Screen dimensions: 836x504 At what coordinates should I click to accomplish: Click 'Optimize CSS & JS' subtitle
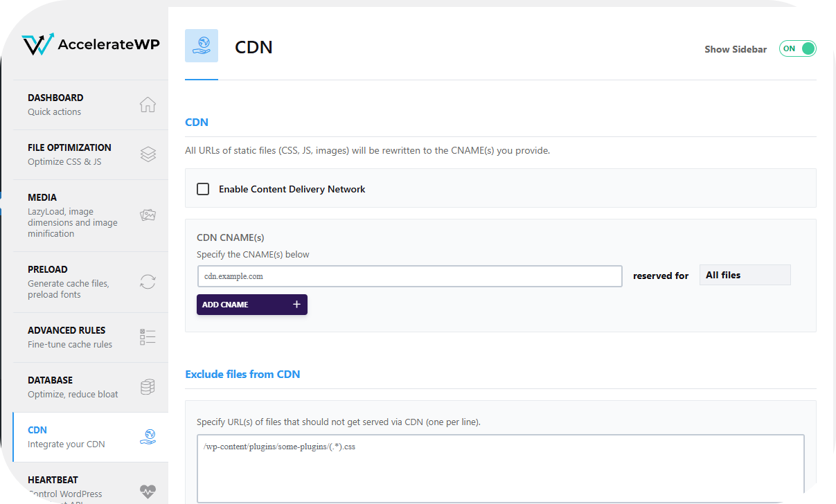[x=65, y=161]
